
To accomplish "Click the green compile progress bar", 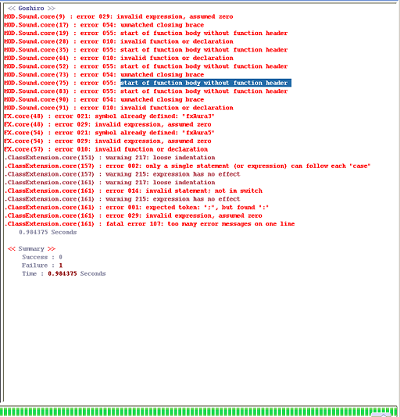I will [x=200, y=411].
